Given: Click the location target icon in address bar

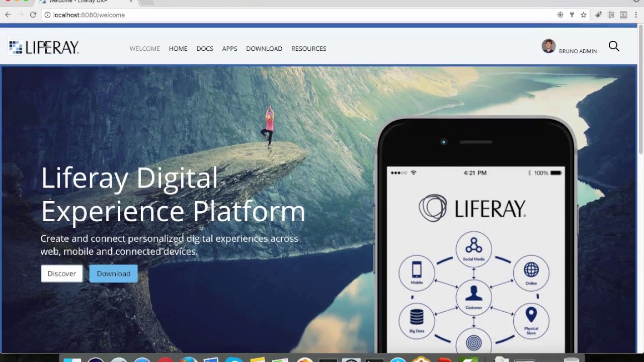Looking at the screenshot, I should [560, 15].
